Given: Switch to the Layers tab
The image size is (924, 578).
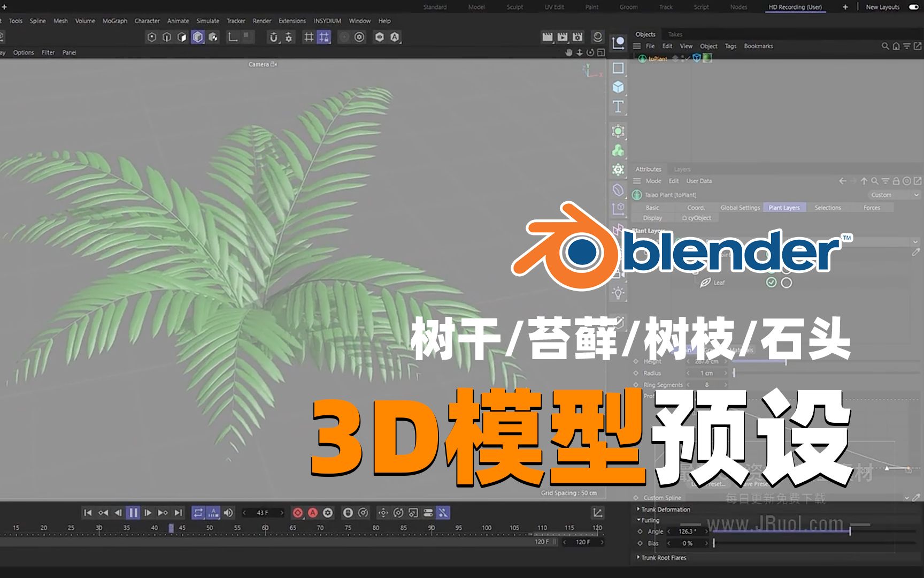Looking at the screenshot, I should [682, 169].
